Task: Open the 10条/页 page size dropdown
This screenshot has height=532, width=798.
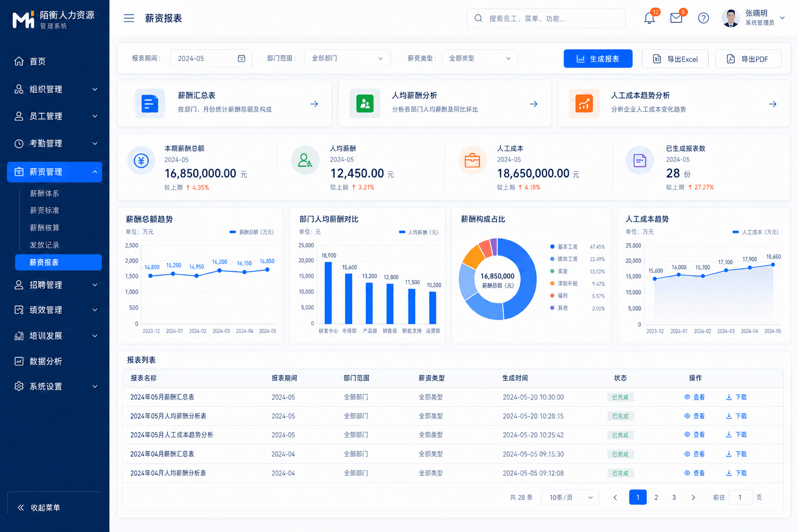Action: [570, 497]
